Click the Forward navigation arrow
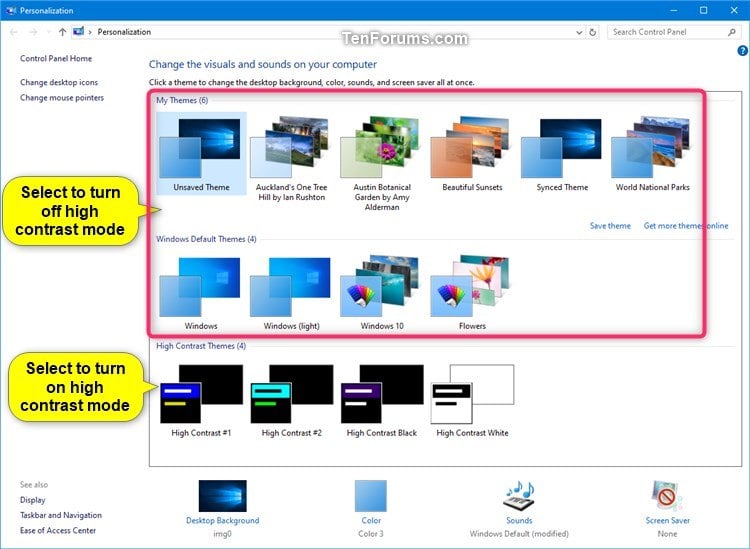The height and width of the screenshot is (549, 750). point(33,32)
